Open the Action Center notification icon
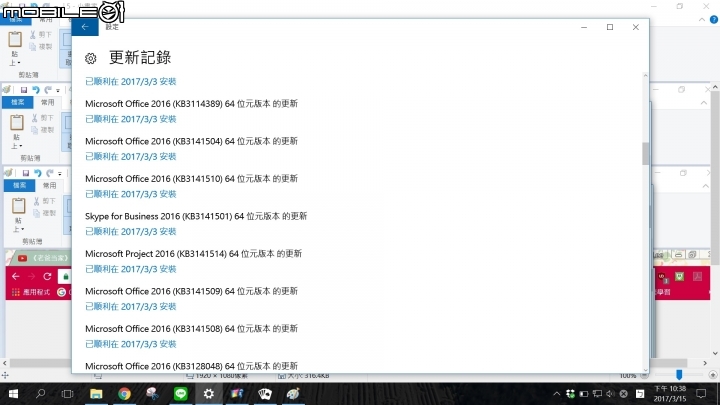720x405 pixels. 701,394
